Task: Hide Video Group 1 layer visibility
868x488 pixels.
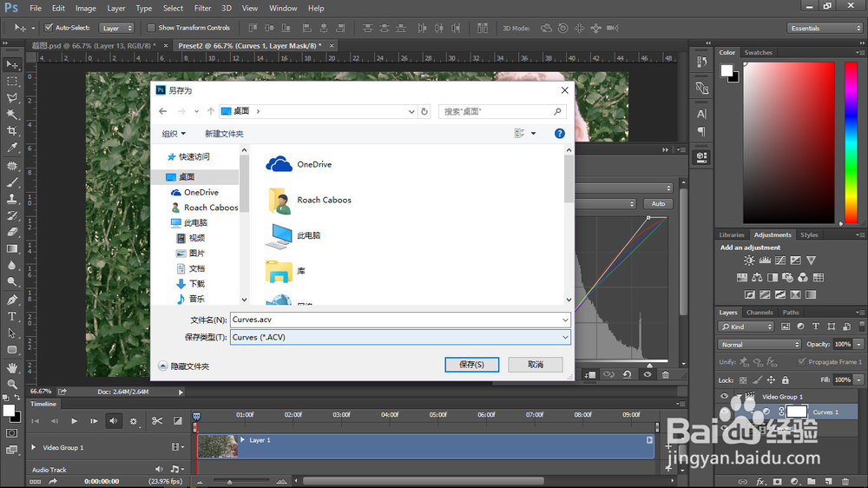Action: coord(724,397)
